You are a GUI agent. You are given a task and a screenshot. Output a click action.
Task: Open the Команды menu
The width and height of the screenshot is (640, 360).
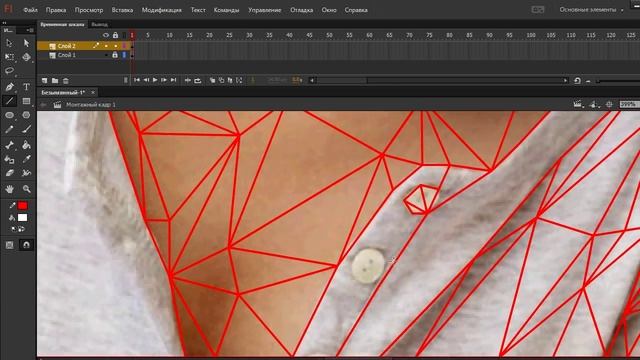227,10
